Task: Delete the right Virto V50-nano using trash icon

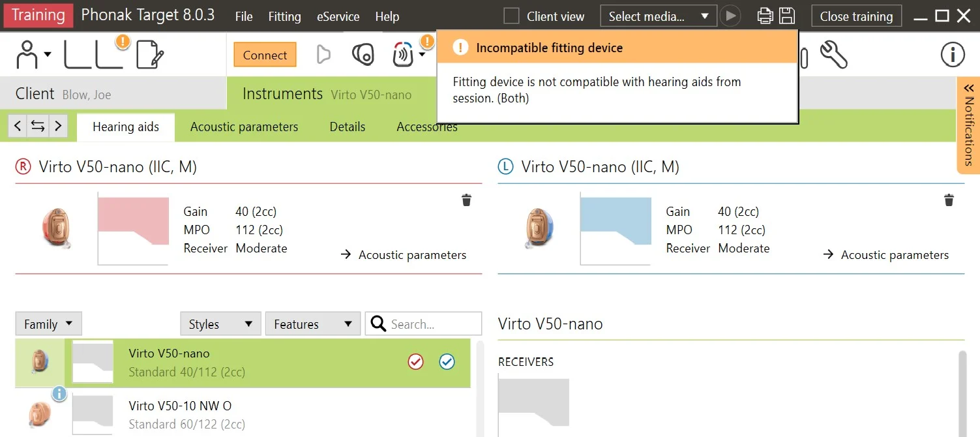Action: 466,200
